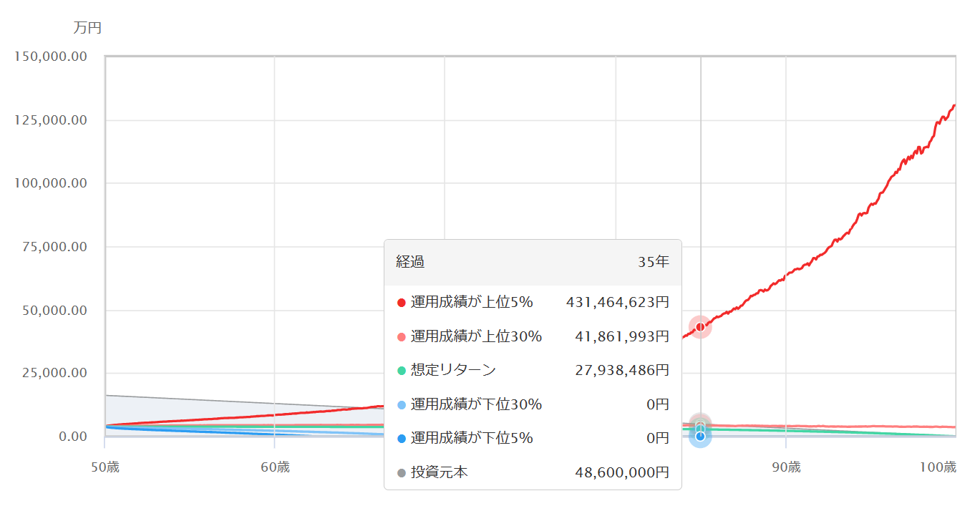Click the 90歳 x-axis label
Image resolution: width=980 pixels, height=516 pixels.
[786, 467]
